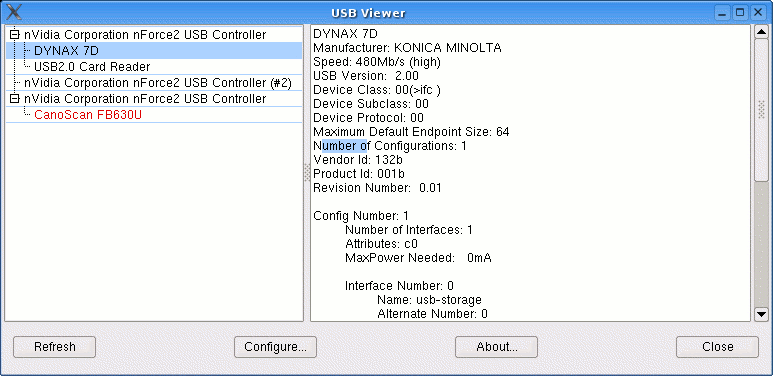Click 'MaxPower Needed: 0mA' line
The height and width of the screenshot is (376, 773).
418,258
